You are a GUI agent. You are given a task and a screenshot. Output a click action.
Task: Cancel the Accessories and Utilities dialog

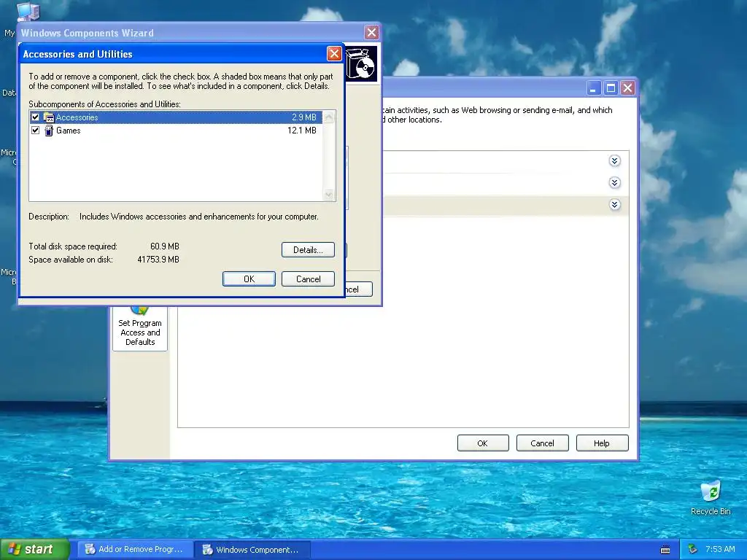[x=308, y=279]
